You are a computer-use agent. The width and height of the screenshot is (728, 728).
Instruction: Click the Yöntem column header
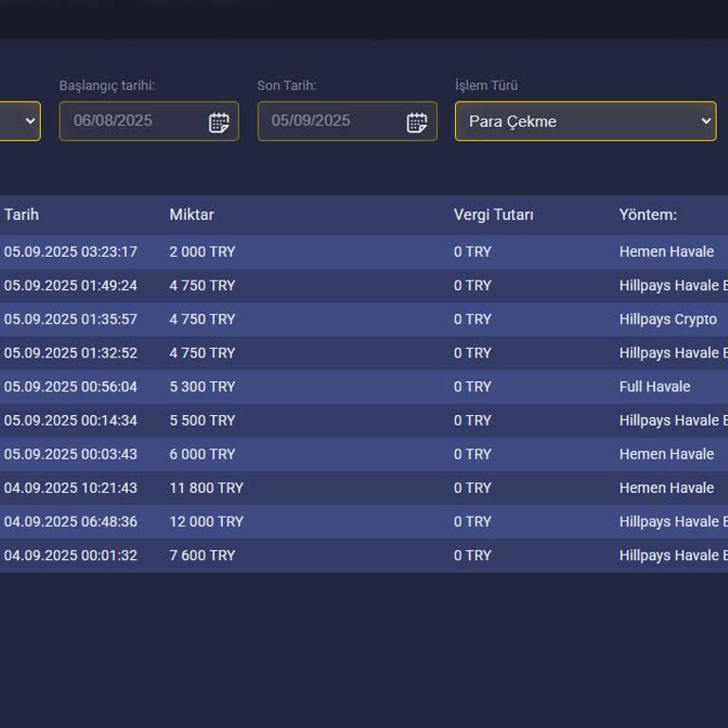point(647,215)
